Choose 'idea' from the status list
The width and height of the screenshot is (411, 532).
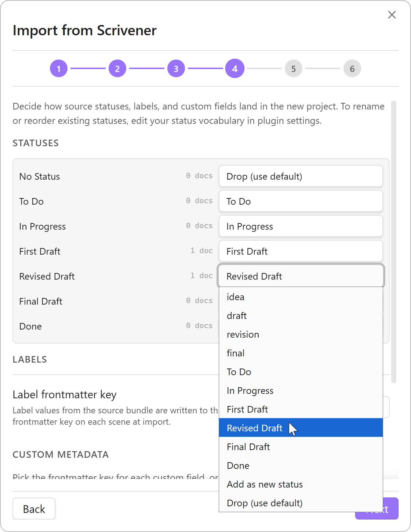301,297
